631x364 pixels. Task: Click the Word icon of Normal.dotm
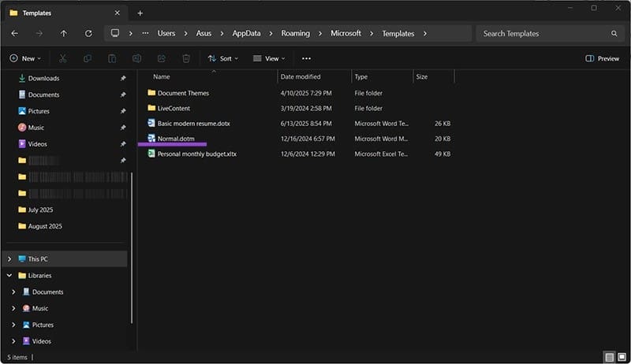[x=151, y=139]
